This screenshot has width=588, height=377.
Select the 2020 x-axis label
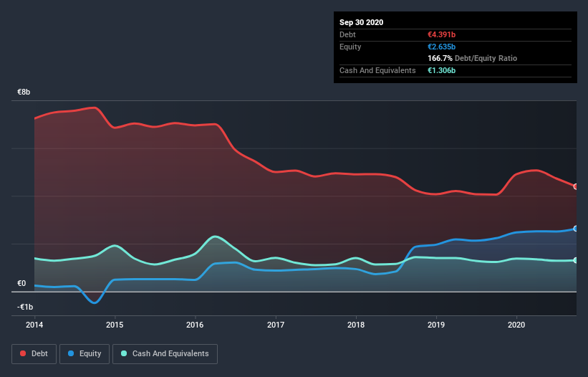[x=516, y=325]
